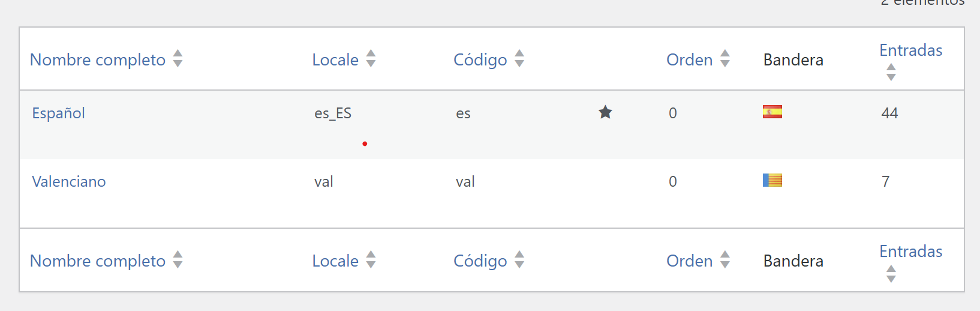Image resolution: width=980 pixels, height=311 pixels.
Task: Click the 7 entries count for Valenciano
Action: pos(885,181)
